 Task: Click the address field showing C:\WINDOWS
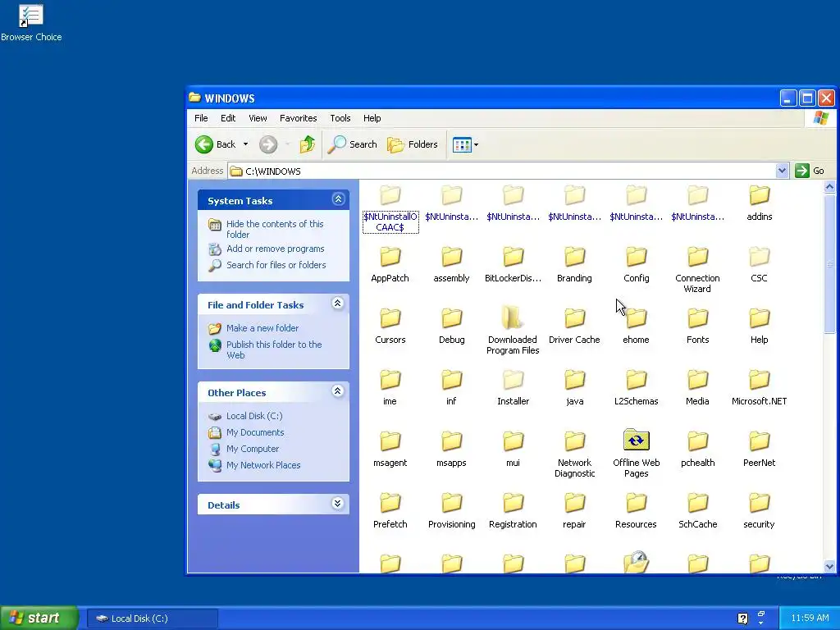pos(501,171)
